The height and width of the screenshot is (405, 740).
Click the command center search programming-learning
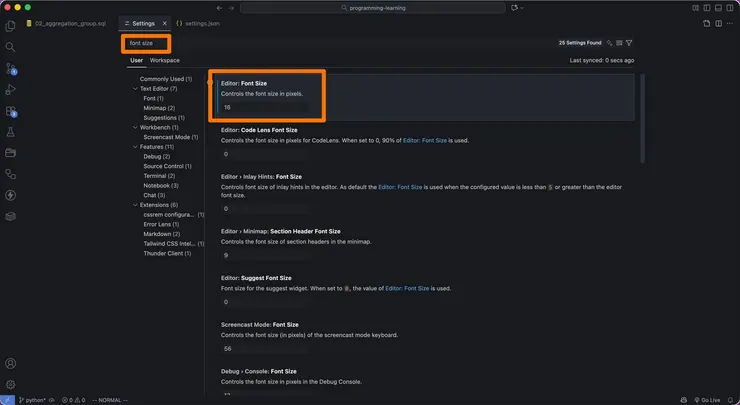373,8
